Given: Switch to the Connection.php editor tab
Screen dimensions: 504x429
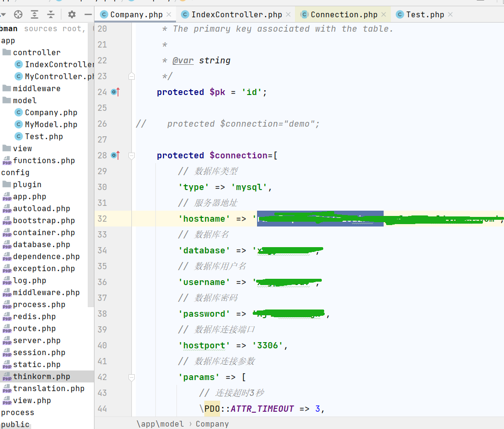Looking at the screenshot, I should [x=344, y=14].
